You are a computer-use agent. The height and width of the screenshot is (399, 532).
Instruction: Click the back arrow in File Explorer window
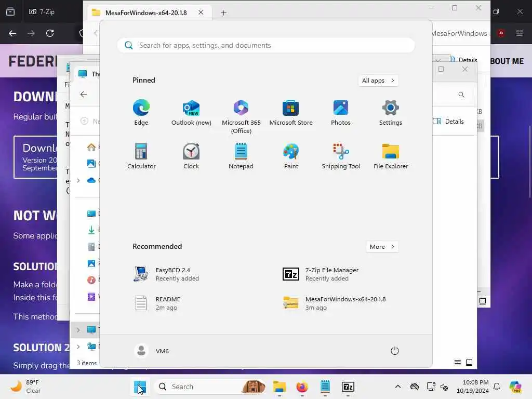tap(84, 95)
